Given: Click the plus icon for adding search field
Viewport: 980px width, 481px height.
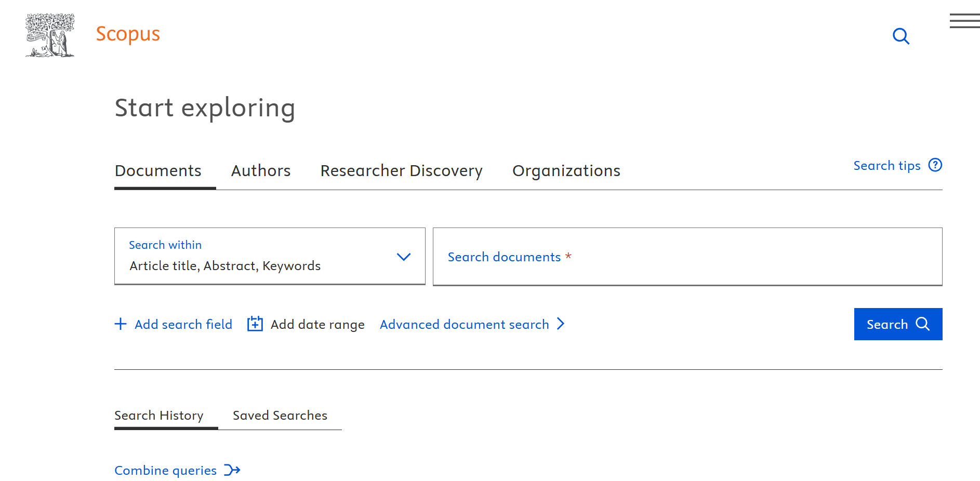Looking at the screenshot, I should point(121,324).
